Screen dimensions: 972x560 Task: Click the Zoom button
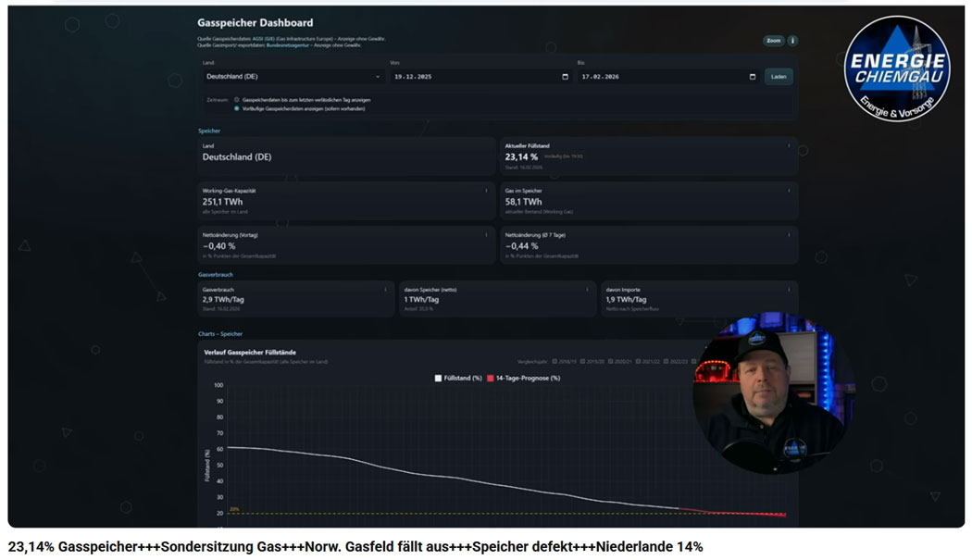[773, 41]
